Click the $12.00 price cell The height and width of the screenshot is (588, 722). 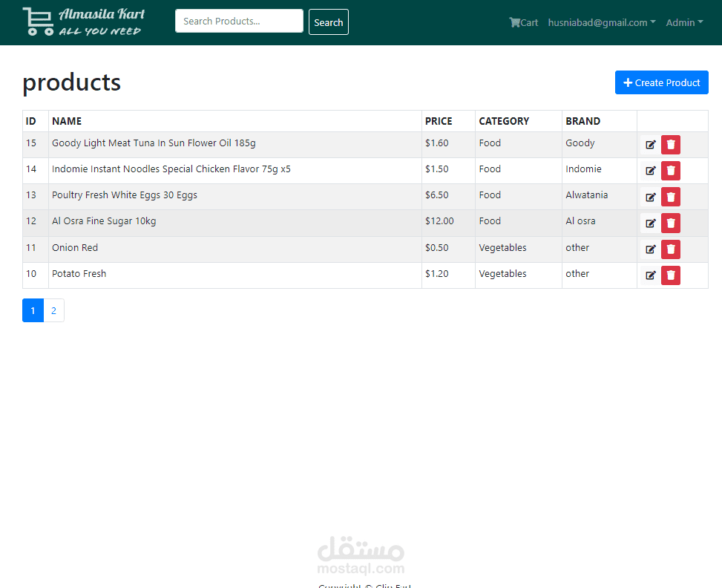(x=448, y=223)
